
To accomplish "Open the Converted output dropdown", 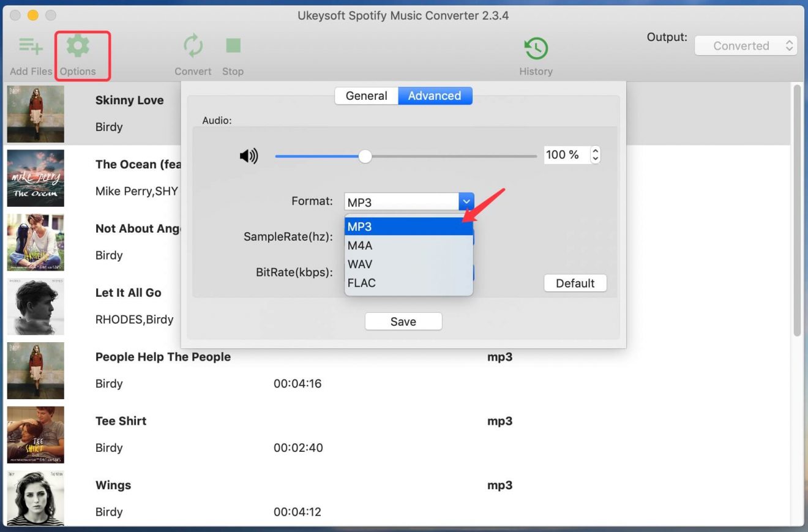I will point(746,45).
